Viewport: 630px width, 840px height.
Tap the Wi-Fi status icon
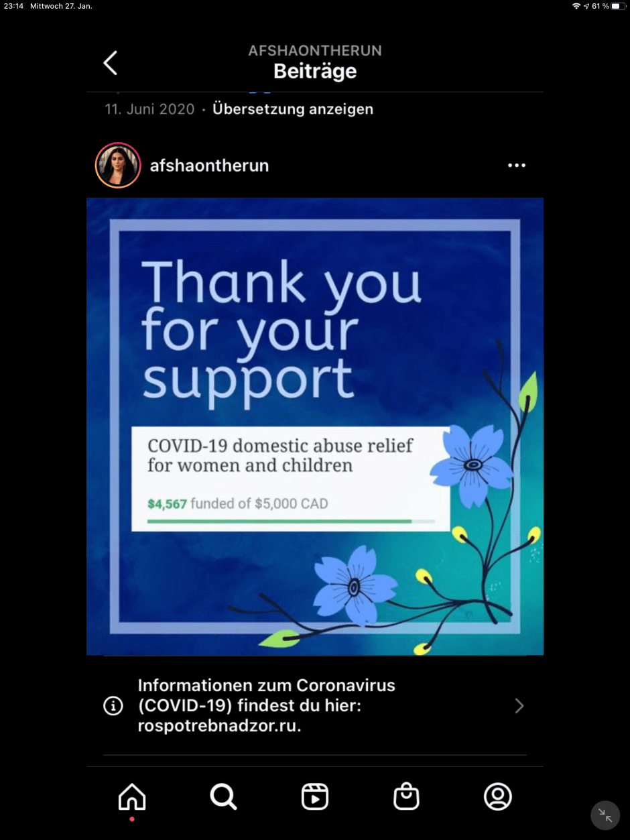tap(576, 6)
